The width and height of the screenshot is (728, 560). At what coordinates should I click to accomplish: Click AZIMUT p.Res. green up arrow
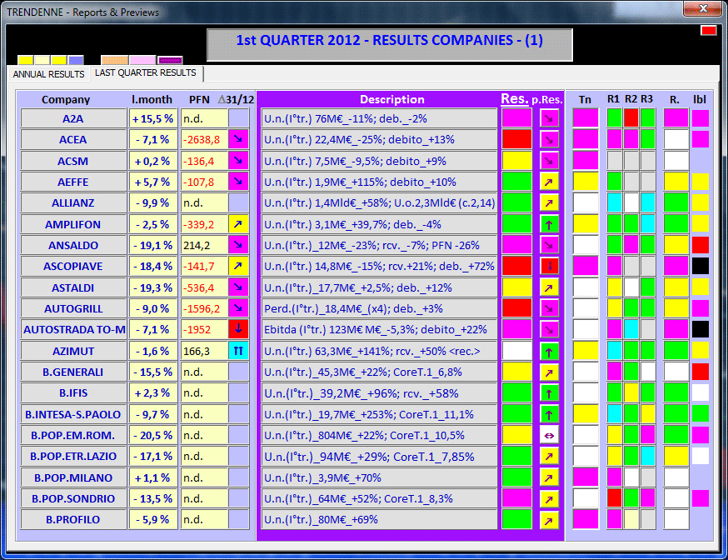pos(549,352)
